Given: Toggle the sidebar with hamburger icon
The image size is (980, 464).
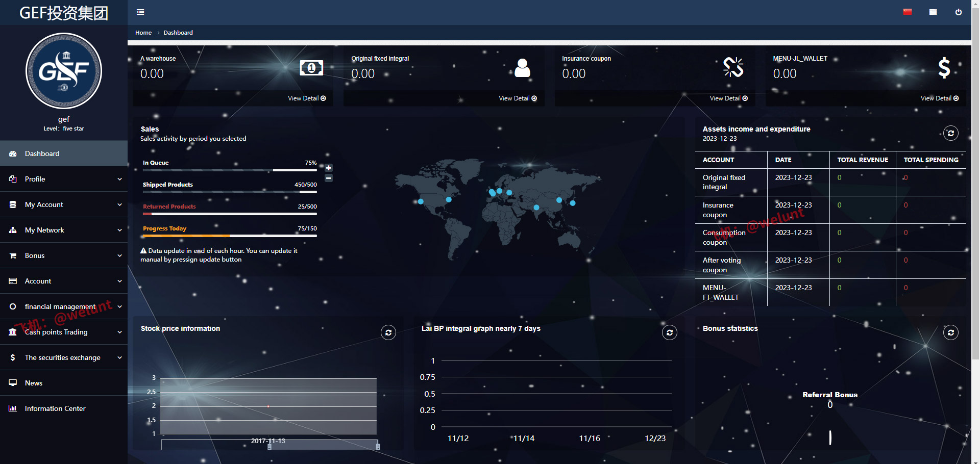Looking at the screenshot, I should (140, 12).
